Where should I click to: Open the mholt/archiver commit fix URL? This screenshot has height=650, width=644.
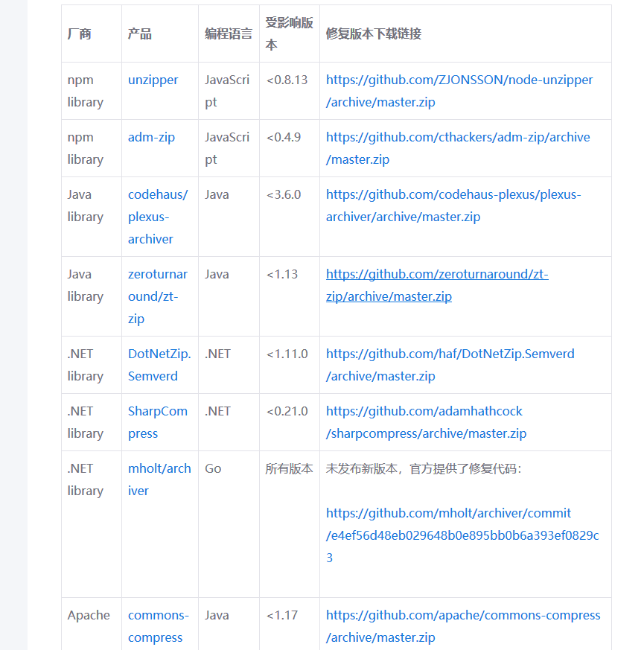tap(462, 535)
